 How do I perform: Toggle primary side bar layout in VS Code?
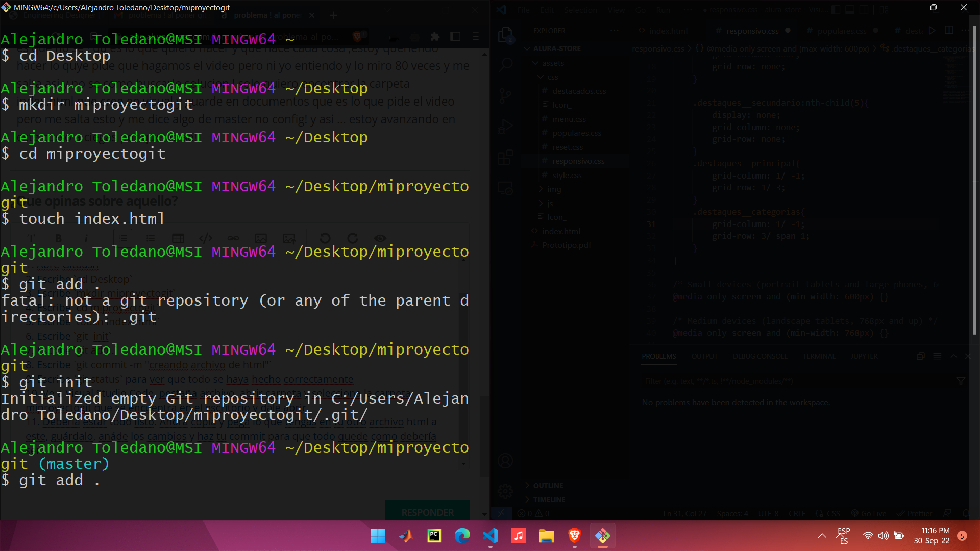[836, 10]
